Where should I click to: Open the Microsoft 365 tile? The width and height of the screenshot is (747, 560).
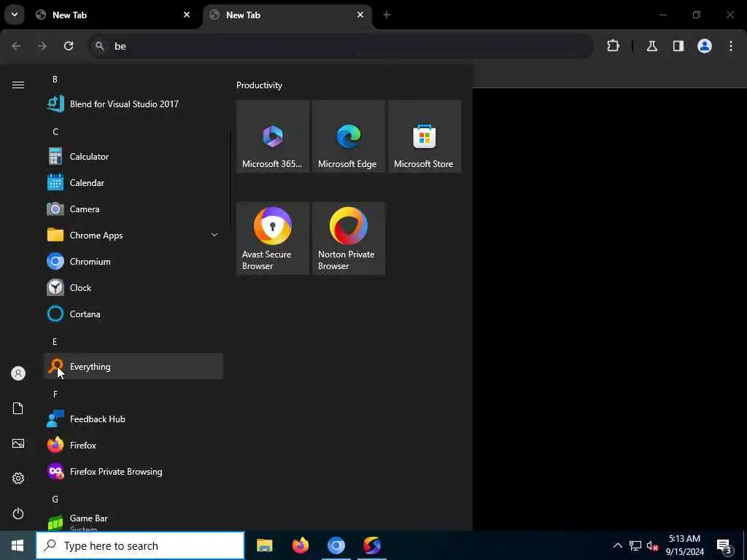coord(273,136)
